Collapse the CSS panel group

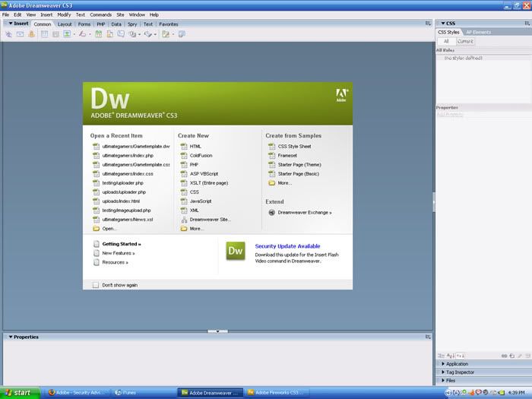point(443,23)
